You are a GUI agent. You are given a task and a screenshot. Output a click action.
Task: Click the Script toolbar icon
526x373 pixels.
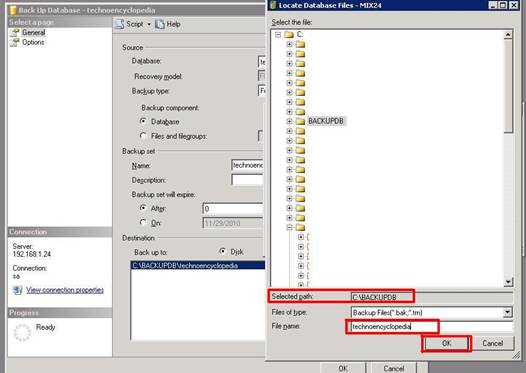pyautogui.click(x=120, y=24)
